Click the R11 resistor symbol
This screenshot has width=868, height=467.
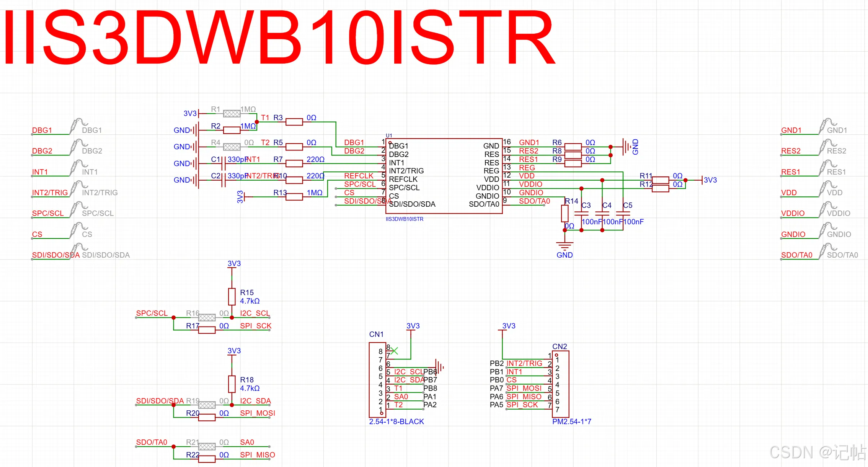pos(660,180)
